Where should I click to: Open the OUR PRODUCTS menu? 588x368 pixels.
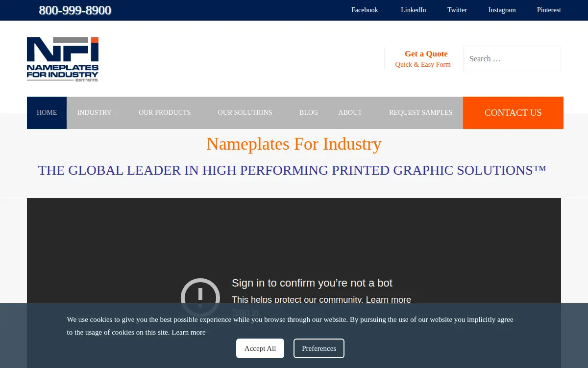click(x=165, y=113)
